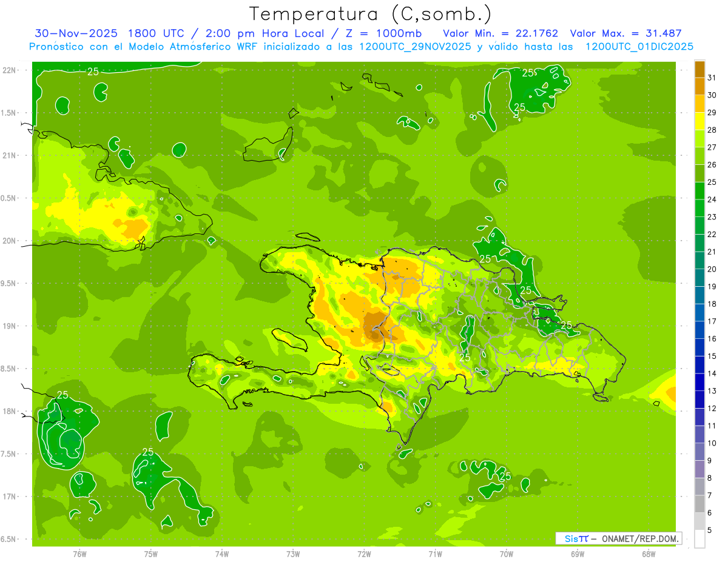The image size is (728, 562).
Task: Click the legend value "24"
Action: 712,199
